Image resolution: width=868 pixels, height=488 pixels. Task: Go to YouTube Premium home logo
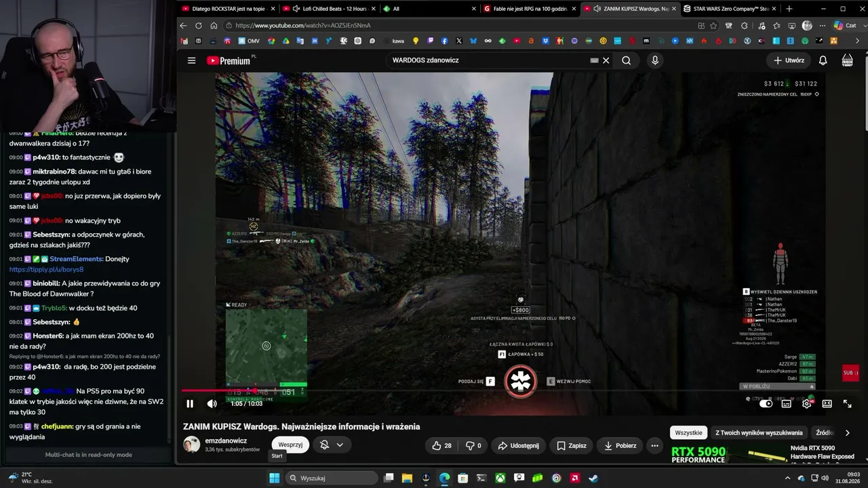point(229,60)
